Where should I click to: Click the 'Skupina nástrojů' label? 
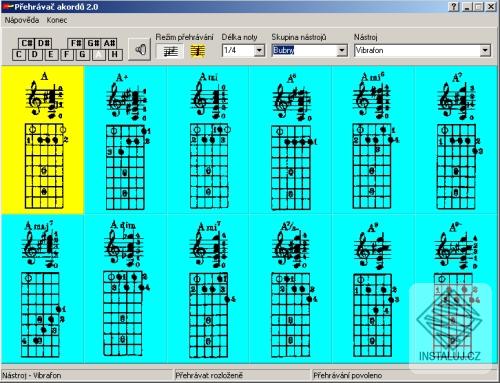[299, 37]
